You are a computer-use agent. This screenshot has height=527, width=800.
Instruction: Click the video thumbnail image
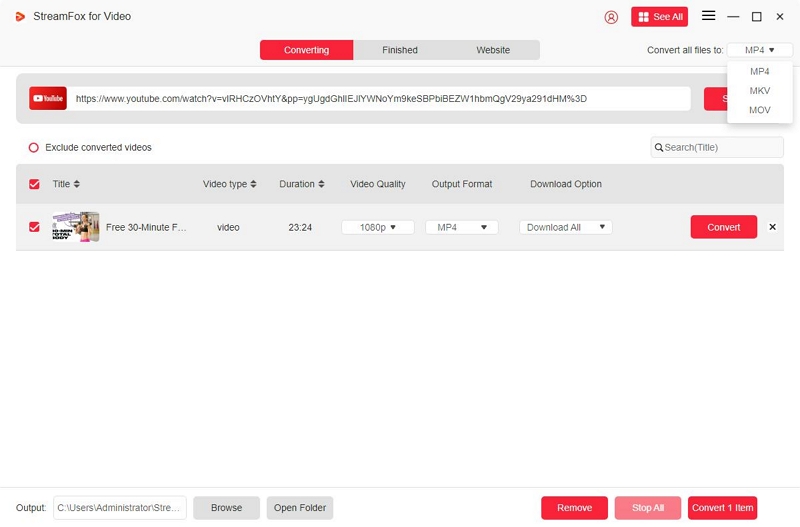[x=76, y=227]
